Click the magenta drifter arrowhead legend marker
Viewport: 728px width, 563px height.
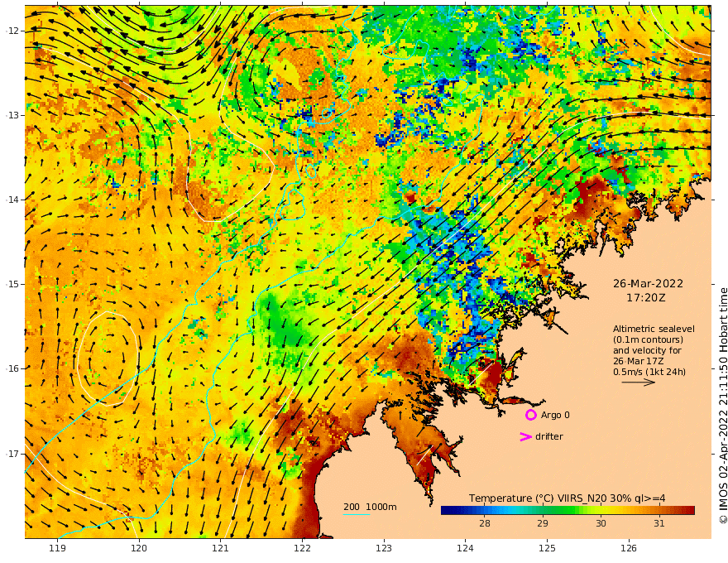click(525, 436)
